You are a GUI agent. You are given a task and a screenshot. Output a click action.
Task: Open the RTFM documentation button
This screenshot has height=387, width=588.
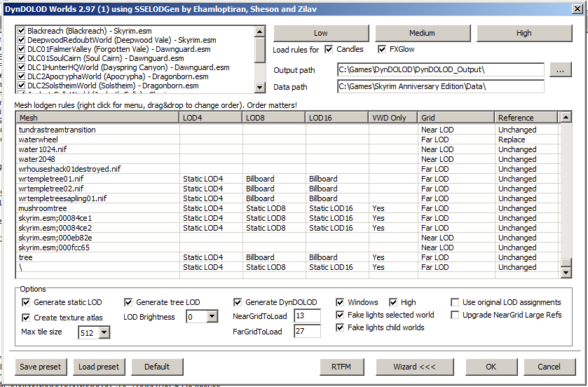coord(341,367)
